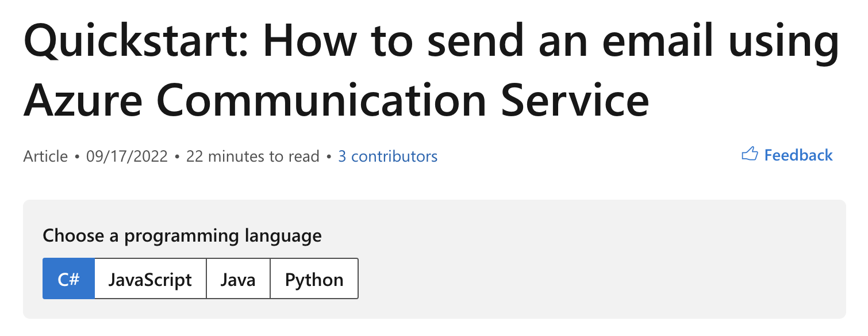Screen dimensions: 868x336
Task: Click the thumbs-up Feedback icon
Action: pyautogui.click(x=750, y=154)
